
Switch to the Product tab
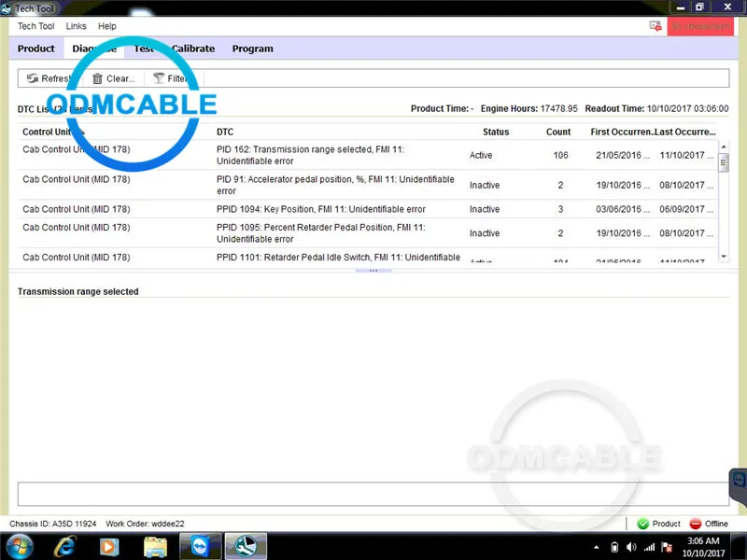pyautogui.click(x=36, y=49)
